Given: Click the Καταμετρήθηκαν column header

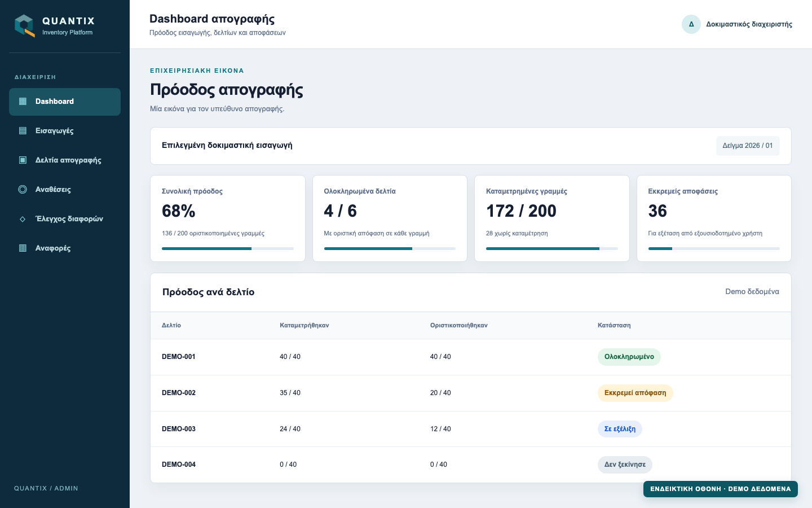Looking at the screenshot, I should tap(304, 326).
